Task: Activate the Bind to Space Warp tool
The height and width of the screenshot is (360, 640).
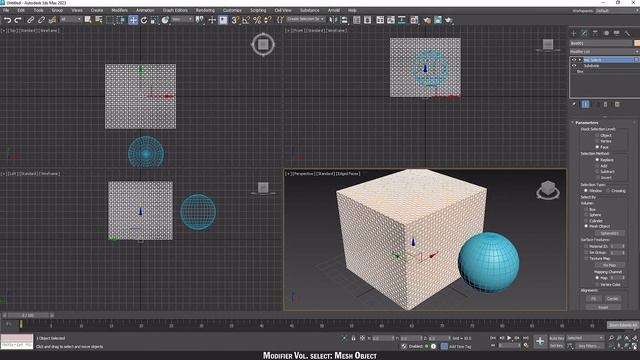Action: 52,20
